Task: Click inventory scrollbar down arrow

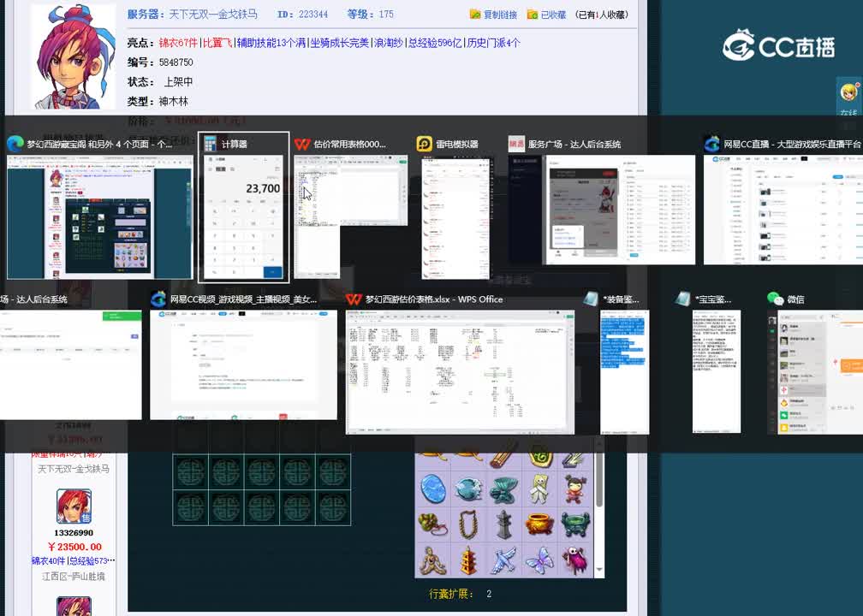Action: tap(599, 571)
